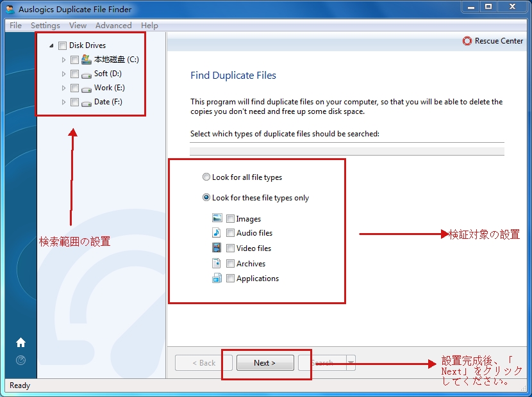Open the Help menu
This screenshot has width=532, height=397.
[x=149, y=26]
